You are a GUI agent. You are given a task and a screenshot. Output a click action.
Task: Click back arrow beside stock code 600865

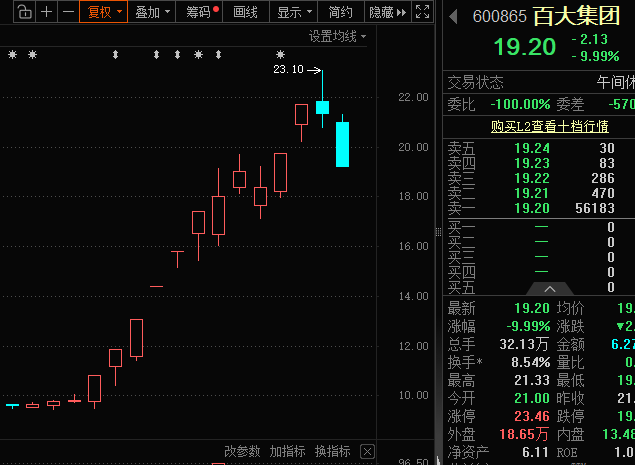(x=454, y=17)
